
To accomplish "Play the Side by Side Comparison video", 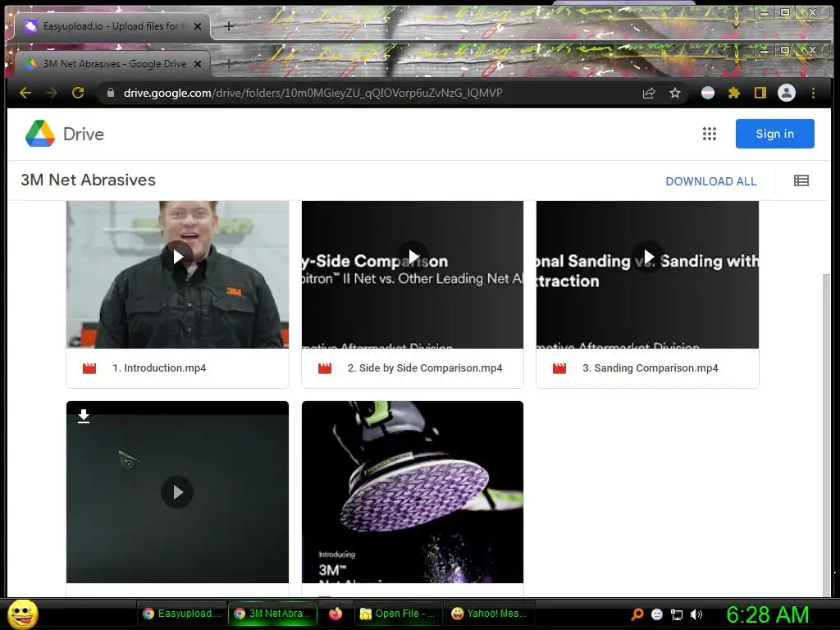I will click(413, 256).
